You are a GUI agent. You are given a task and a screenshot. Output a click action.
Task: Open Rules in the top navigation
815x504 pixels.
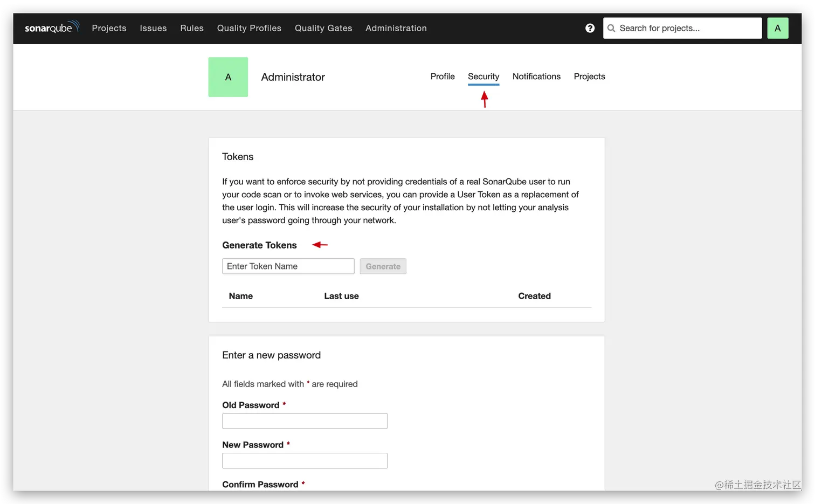coord(192,28)
